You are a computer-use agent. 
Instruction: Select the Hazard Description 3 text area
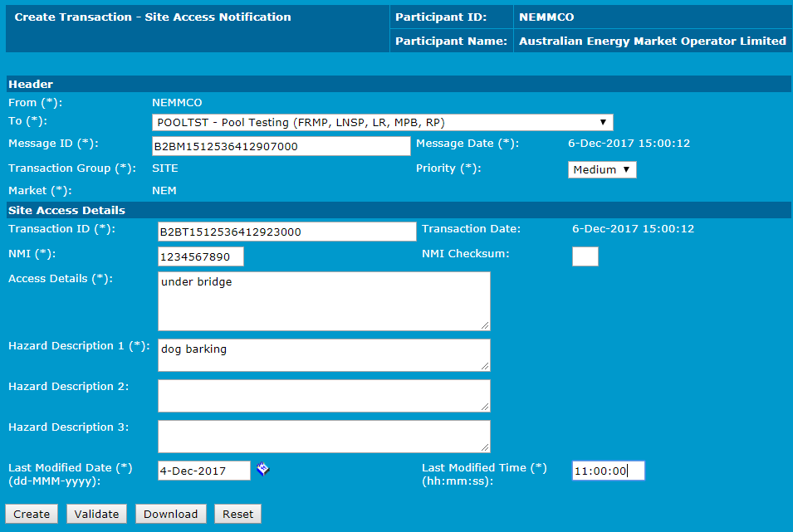323,436
